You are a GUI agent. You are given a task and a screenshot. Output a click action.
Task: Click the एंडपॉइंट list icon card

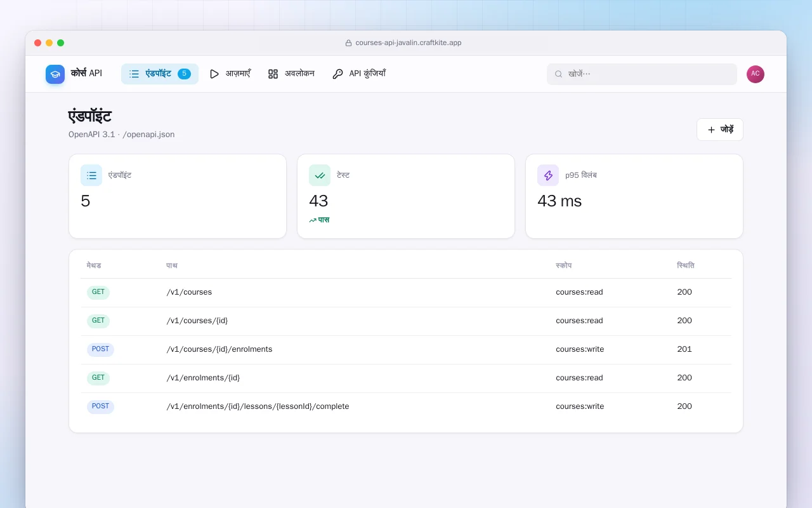point(91,175)
